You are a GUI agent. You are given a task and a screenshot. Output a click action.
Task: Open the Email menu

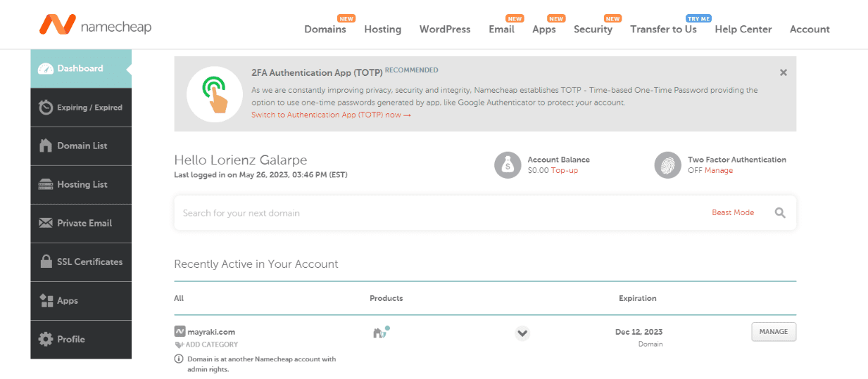[501, 29]
